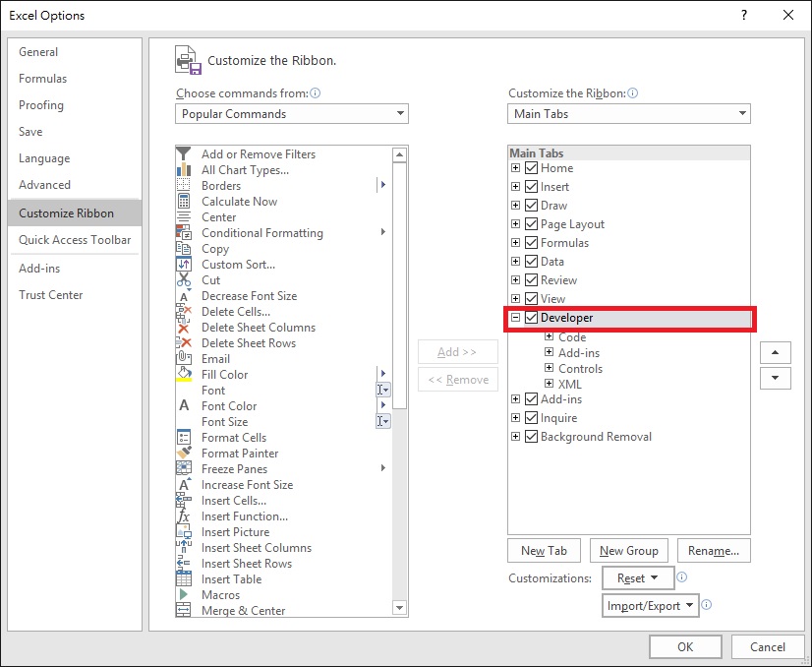Screen dimensions: 812x667
Task: Select the Fill Color command
Action: point(224,374)
